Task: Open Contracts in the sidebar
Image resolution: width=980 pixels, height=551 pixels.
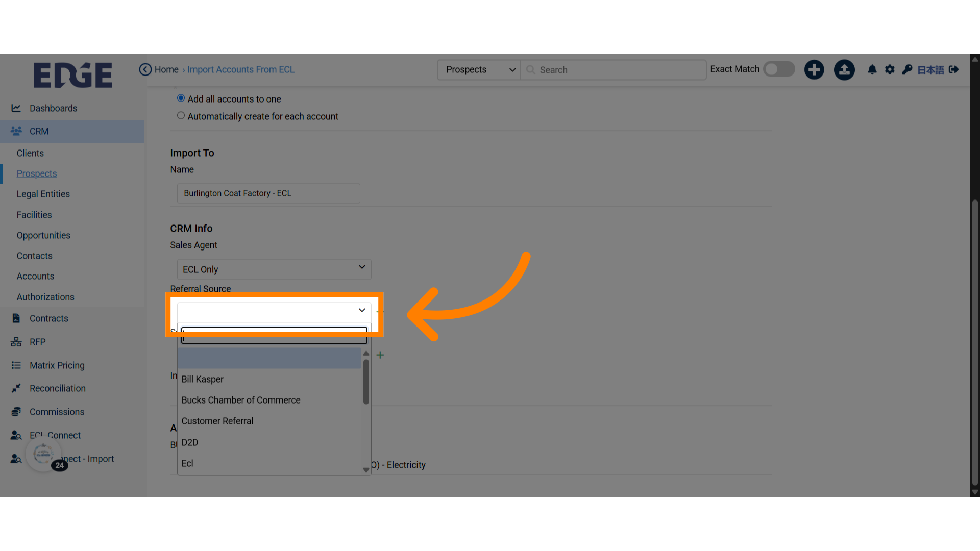Action: click(x=48, y=318)
